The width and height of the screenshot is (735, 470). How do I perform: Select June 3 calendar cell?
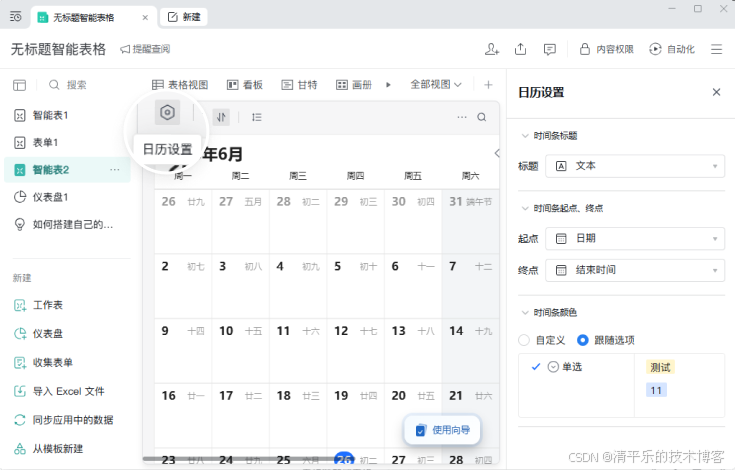[x=240, y=287]
